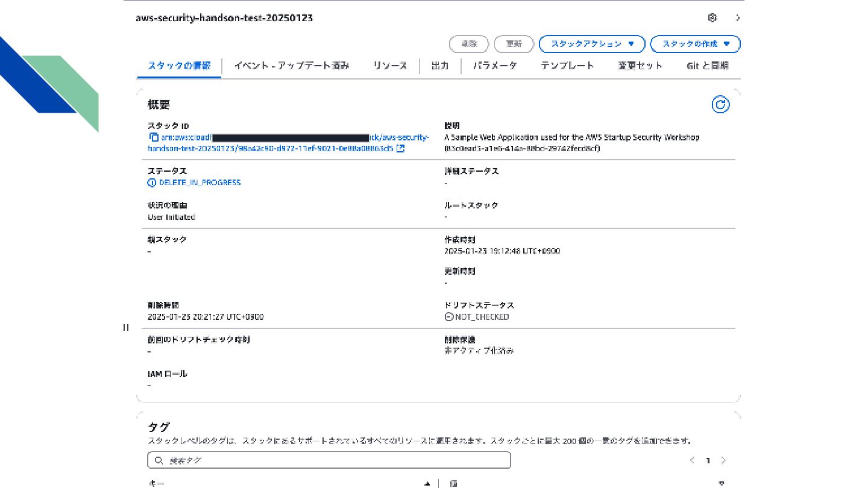Click the 非アクティブ化済み termination protection value

tap(479, 351)
